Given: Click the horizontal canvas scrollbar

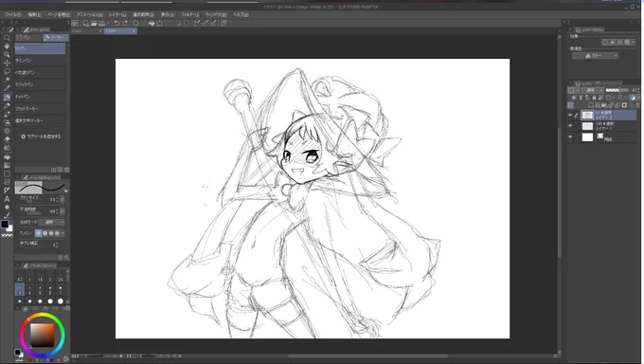Looking at the screenshot, I should [x=367, y=356].
